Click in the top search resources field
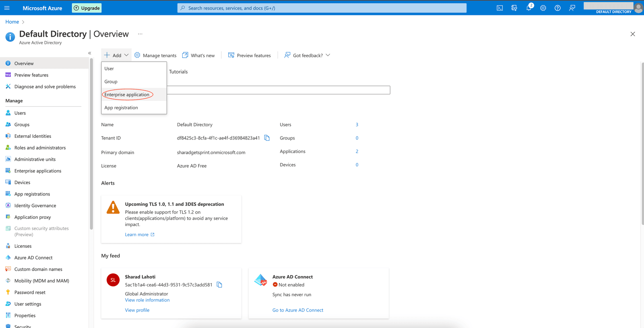 point(322,8)
